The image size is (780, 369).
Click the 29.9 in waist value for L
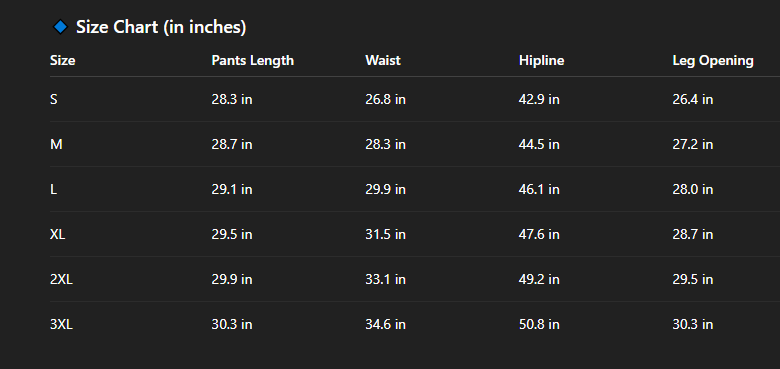[386, 189]
